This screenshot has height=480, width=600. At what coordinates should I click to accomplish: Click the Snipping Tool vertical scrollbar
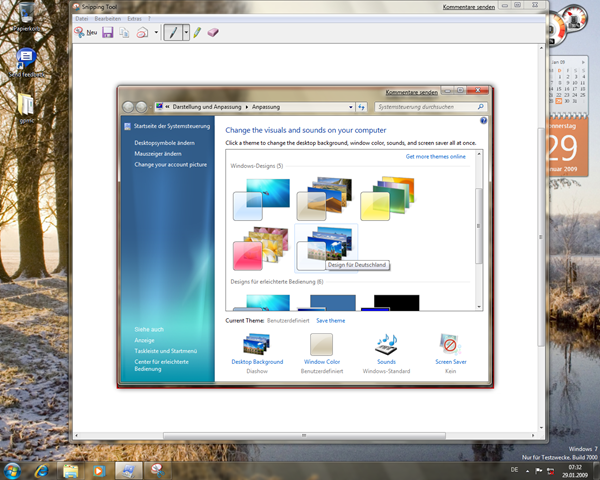(541, 237)
